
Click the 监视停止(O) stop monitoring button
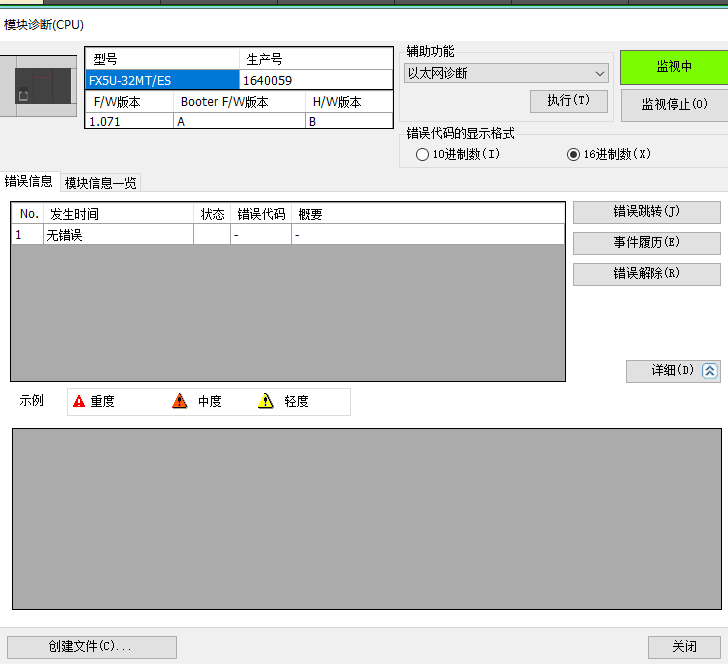673,104
